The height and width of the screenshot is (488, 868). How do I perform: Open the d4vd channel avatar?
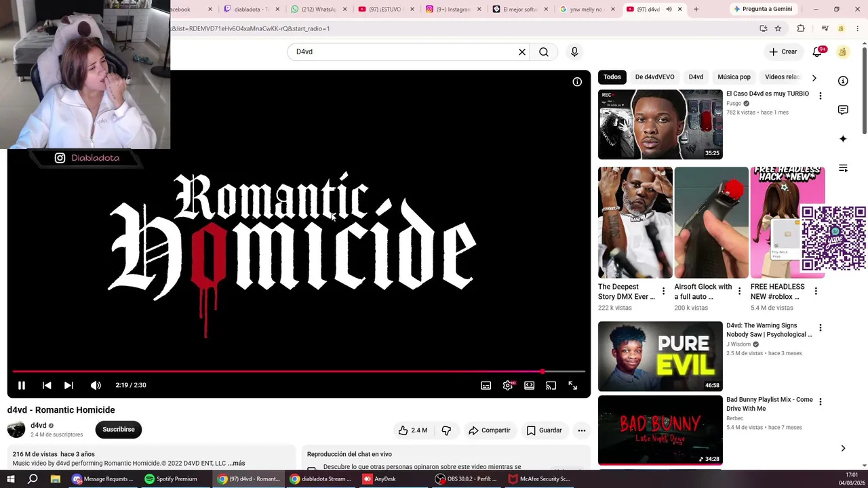click(16, 429)
